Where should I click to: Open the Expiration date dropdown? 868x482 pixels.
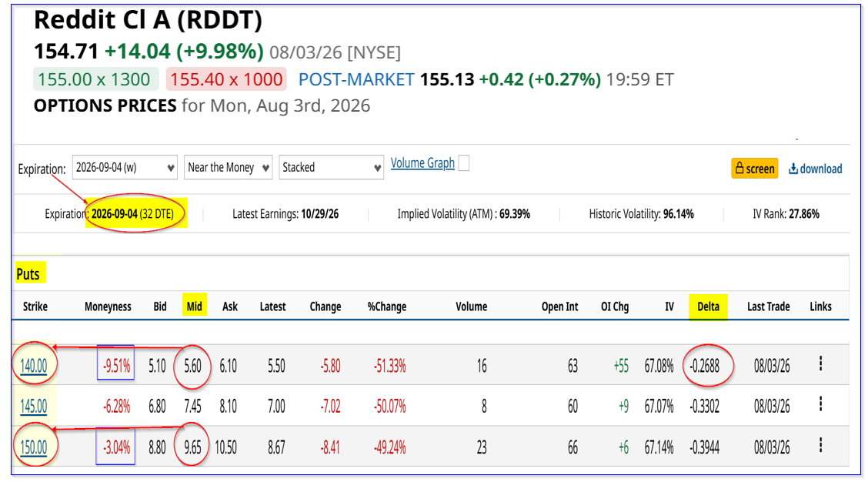125,167
